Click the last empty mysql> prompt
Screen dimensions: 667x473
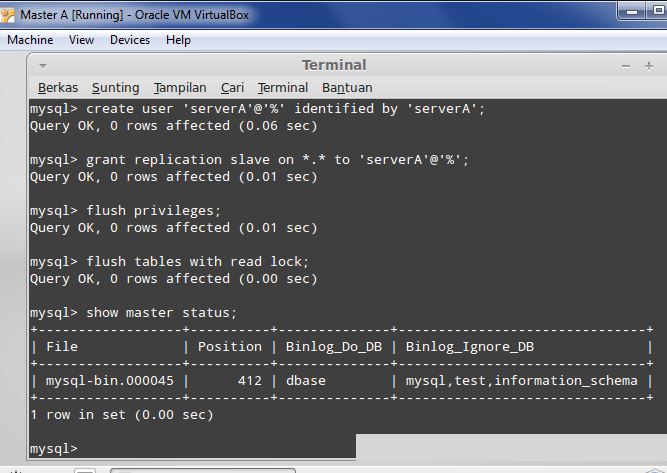point(54,449)
